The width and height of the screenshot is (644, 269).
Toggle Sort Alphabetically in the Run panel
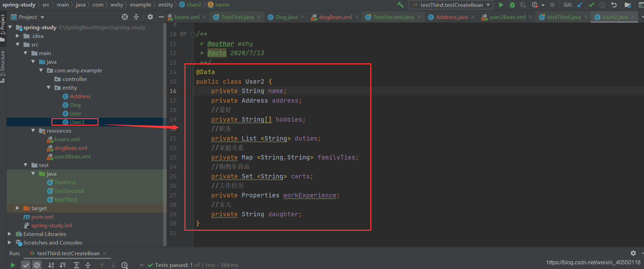[51, 265]
